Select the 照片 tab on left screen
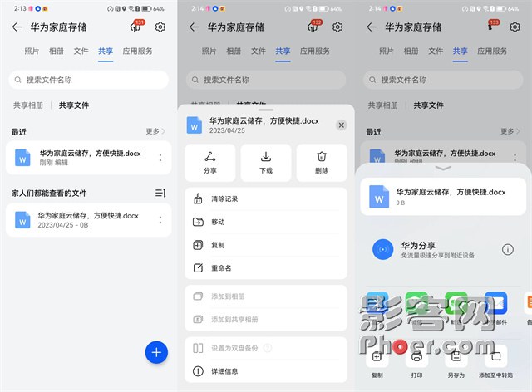Image resolution: width=532 pixels, height=392 pixels. pos(32,51)
